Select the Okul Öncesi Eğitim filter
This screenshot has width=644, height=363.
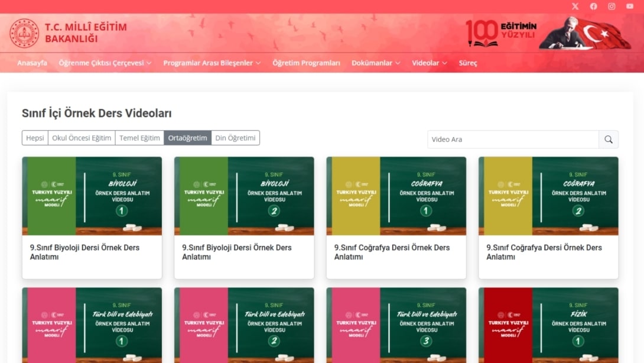coord(82,138)
